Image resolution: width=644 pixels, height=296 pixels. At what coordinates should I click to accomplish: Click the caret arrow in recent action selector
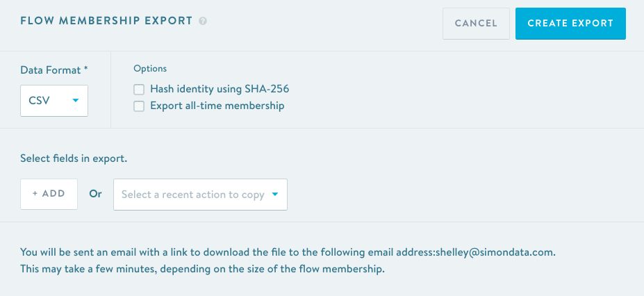tap(275, 195)
